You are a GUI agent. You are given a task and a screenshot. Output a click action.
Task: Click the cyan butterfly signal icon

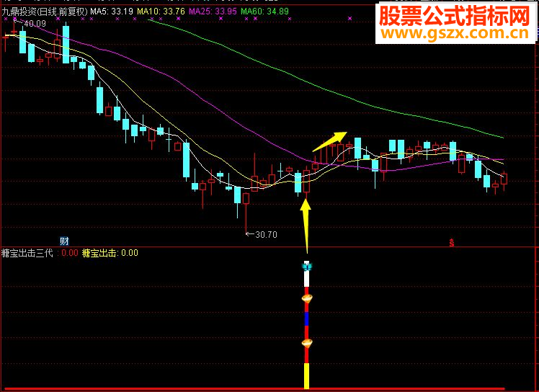[x=307, y=266]
